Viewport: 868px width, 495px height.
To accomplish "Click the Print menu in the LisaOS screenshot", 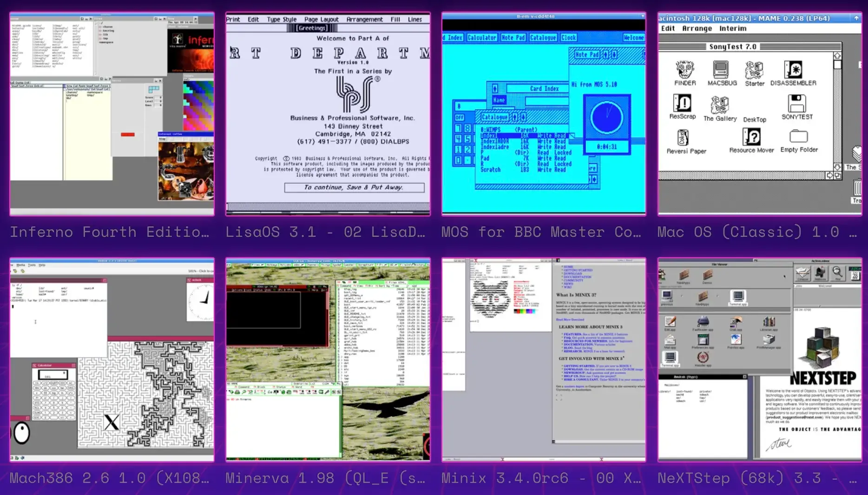I will 233,20.
